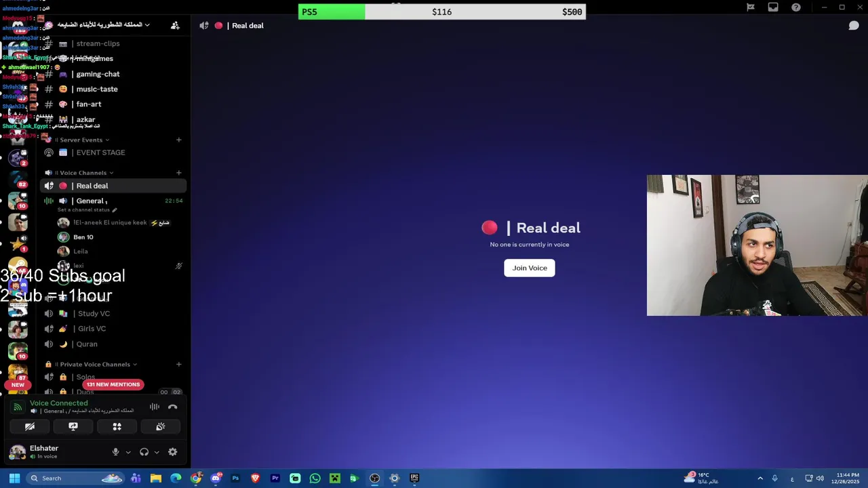Open the stream-clips channel
The width and height of the screenshot is (868, 488).
113,43
